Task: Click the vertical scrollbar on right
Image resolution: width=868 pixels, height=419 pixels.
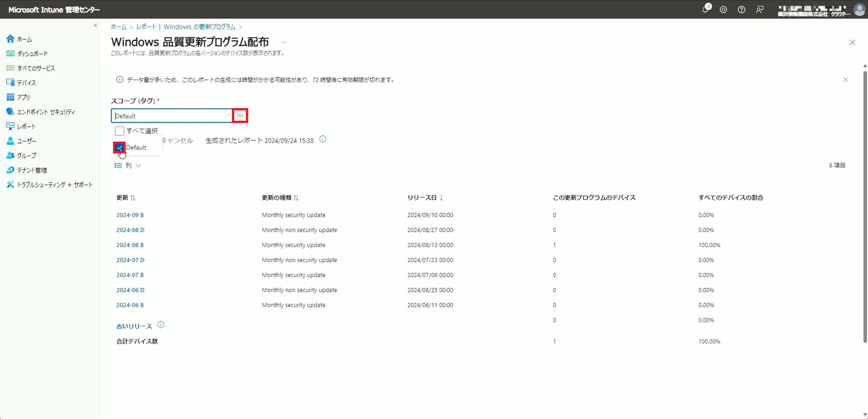Action: [x=865, y=204]
